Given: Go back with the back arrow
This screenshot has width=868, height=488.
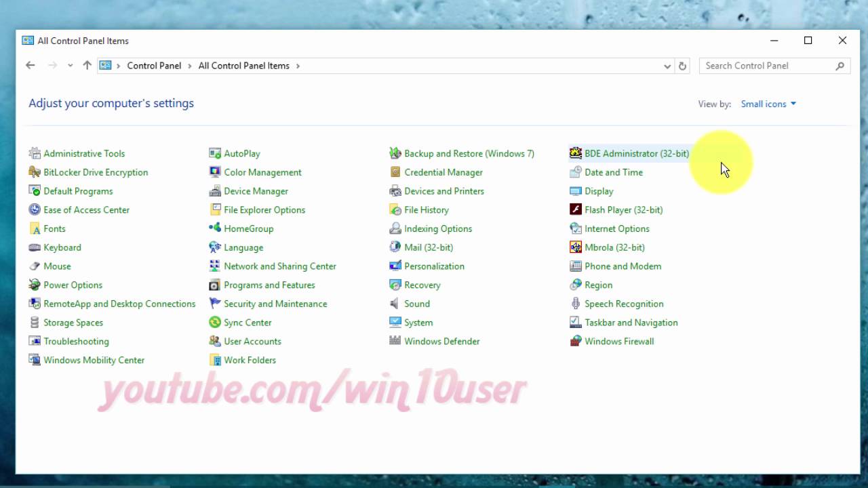Looking at the screenshot, I should point(31,66).
